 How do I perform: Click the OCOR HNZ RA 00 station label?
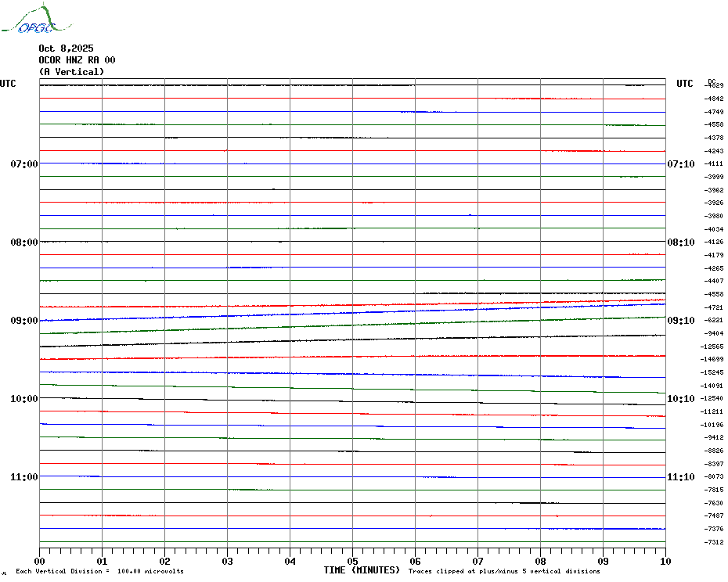tap(77, 60)
